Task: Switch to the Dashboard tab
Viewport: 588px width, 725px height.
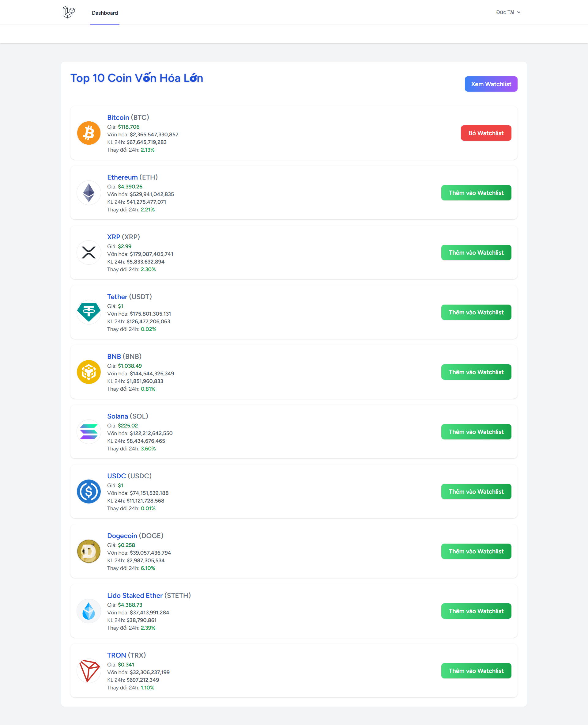Action: pyautogui.click(x=105, y=13)
